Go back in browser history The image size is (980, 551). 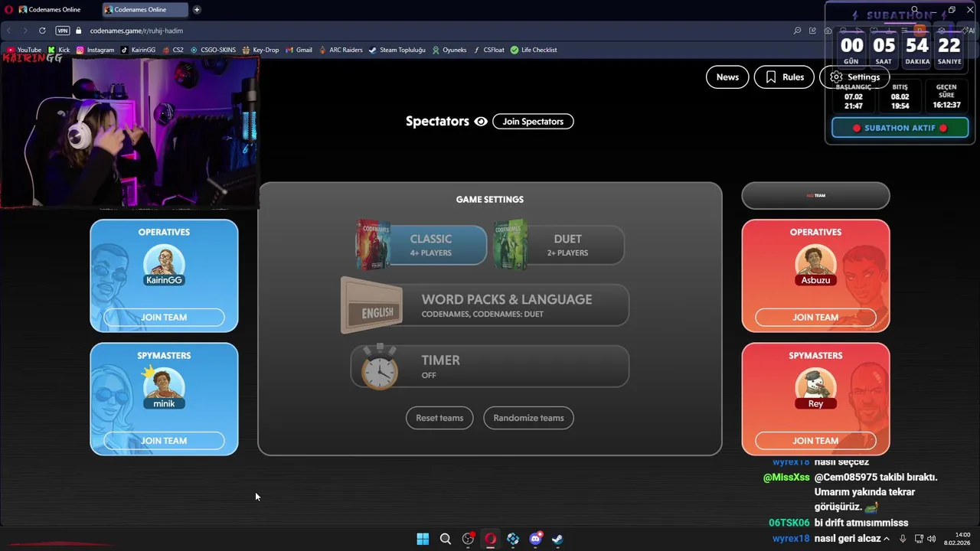click(9, 31)
